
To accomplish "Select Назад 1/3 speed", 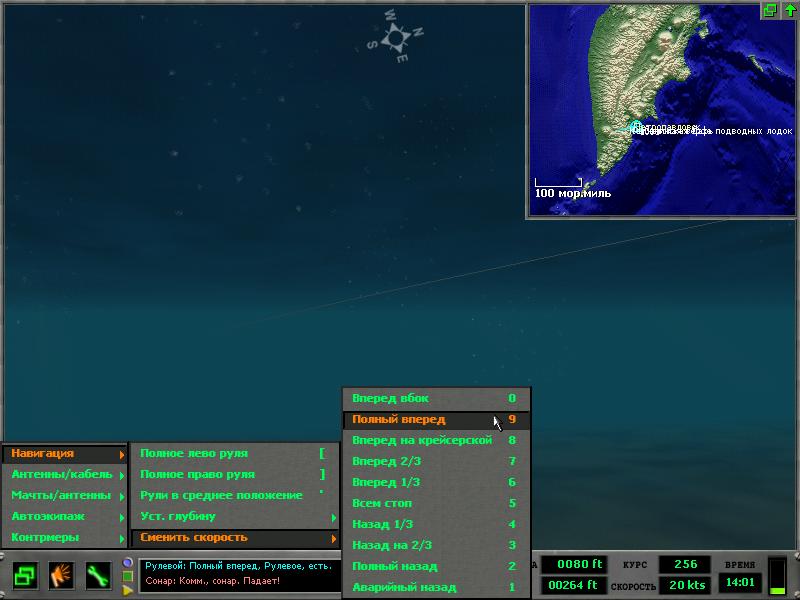I will point(436,524).
